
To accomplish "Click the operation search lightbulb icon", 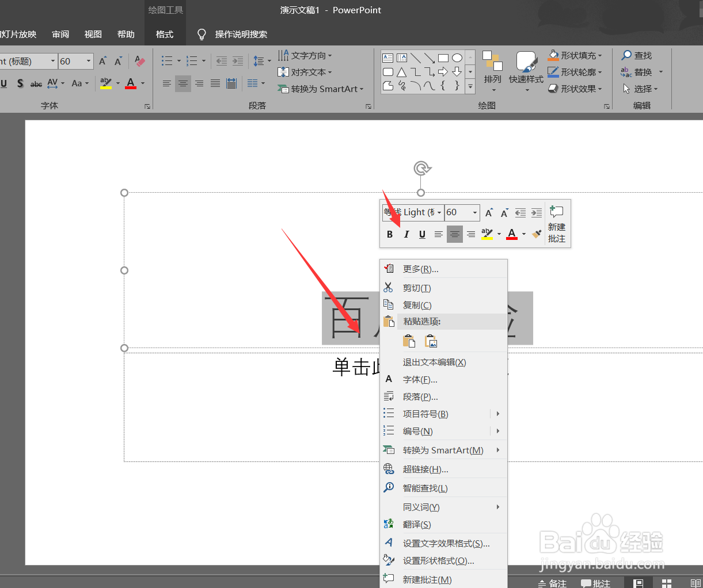I will [x=202, y=35].
